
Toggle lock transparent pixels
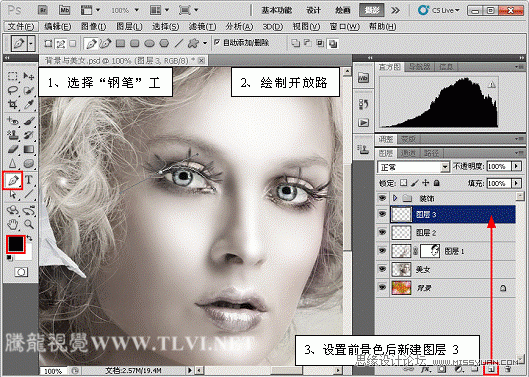[403, 183]
